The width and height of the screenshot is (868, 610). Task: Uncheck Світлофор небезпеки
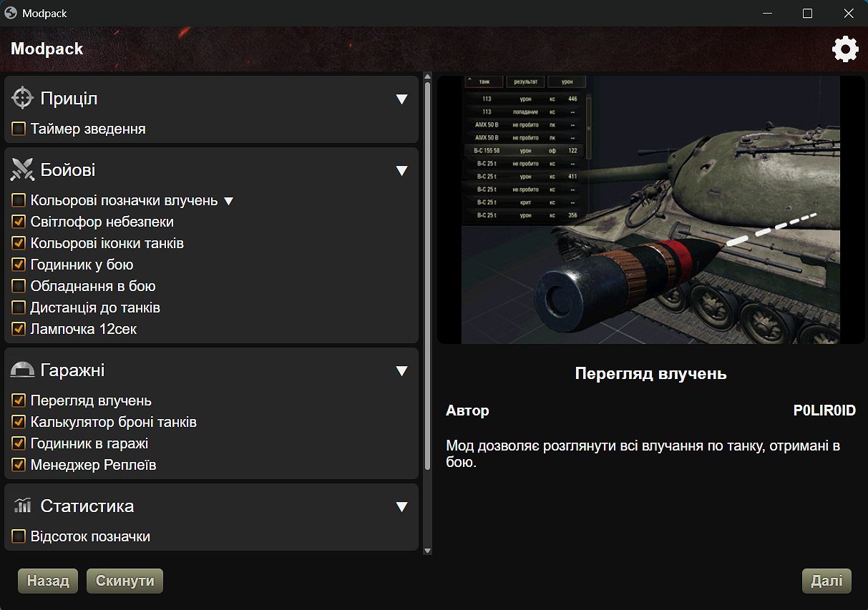click(x=19, y=222)
